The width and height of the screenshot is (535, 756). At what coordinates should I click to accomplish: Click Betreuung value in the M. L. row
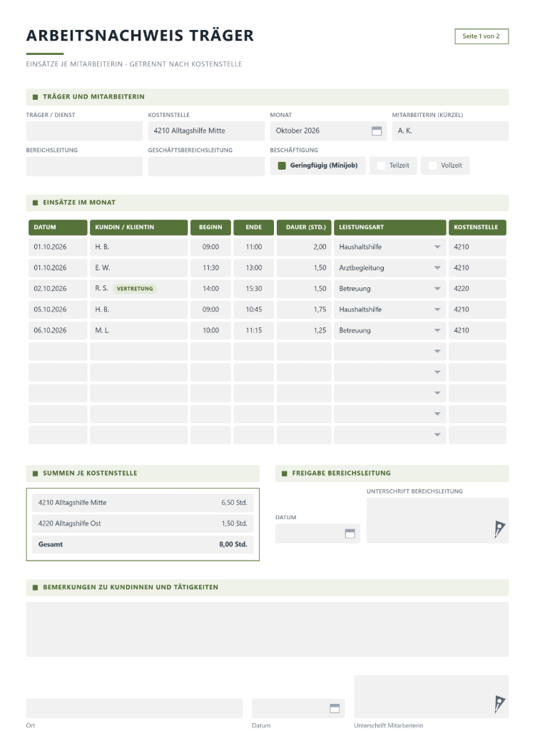(x=355, y=330)
